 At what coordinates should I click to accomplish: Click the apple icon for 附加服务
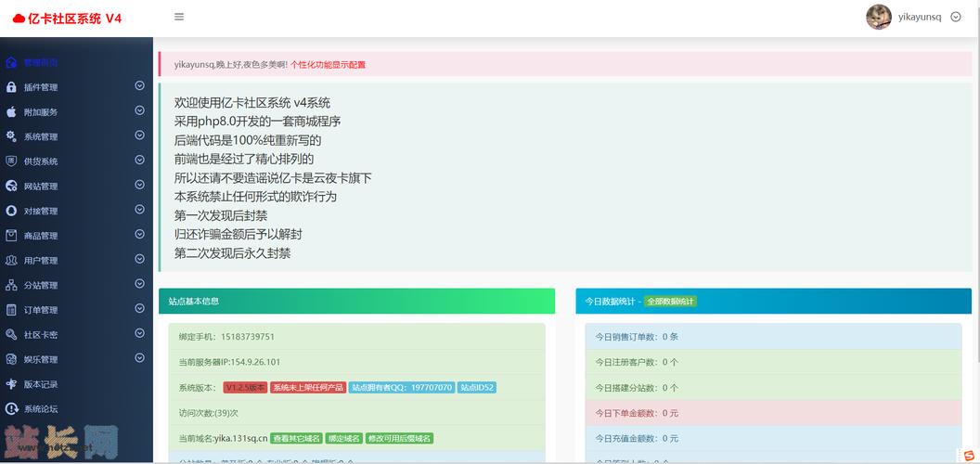coord(10,112)
